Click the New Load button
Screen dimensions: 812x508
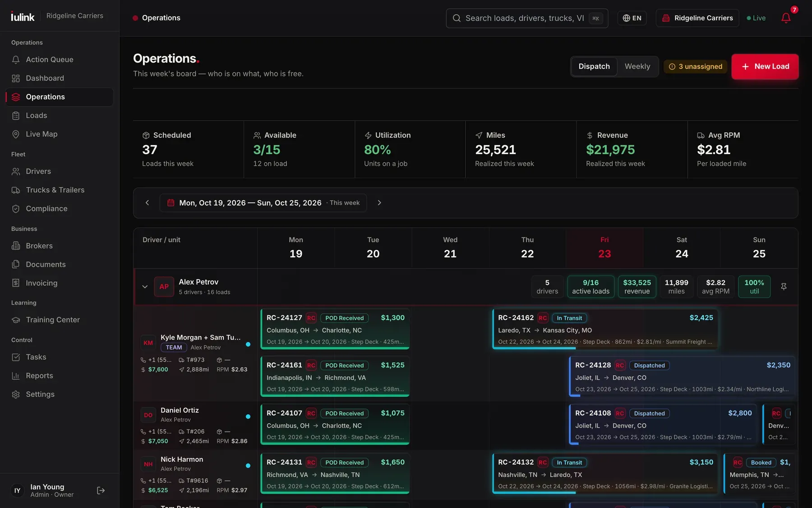point(765,66)
